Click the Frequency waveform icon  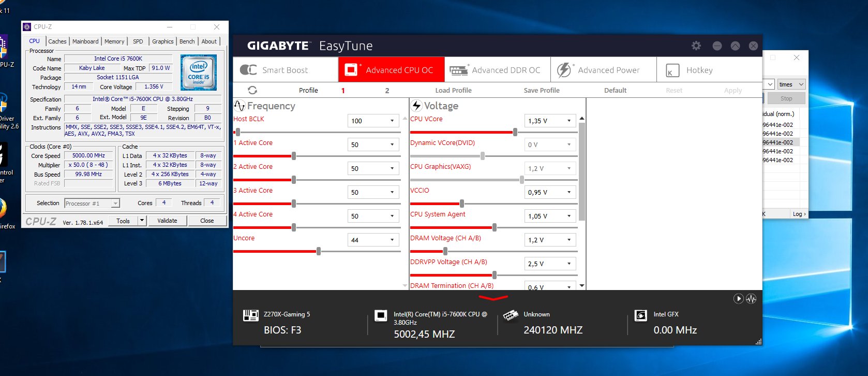(x=240, y=106)
